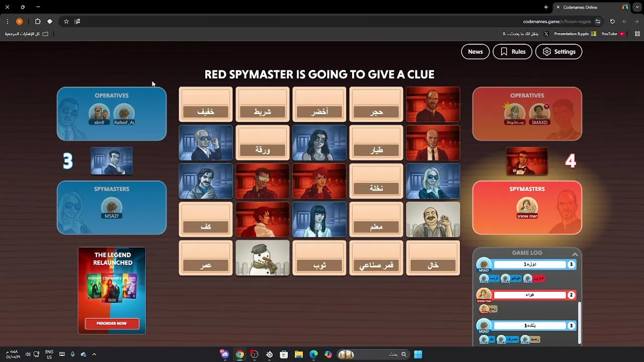The height and width of the screenshot is (362, 644).
Task: Select the word card نخلة
Action: point(376,181)
